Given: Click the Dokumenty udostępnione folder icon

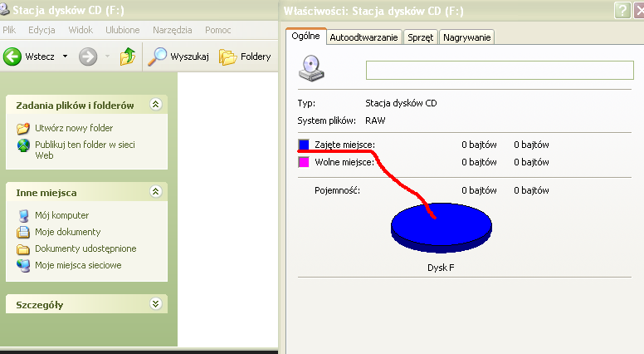Looking at the screenshot, I should (x=23, y=249).
